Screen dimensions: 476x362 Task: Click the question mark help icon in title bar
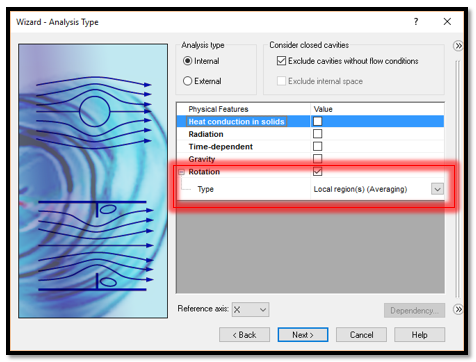click(x=416, y=22)
